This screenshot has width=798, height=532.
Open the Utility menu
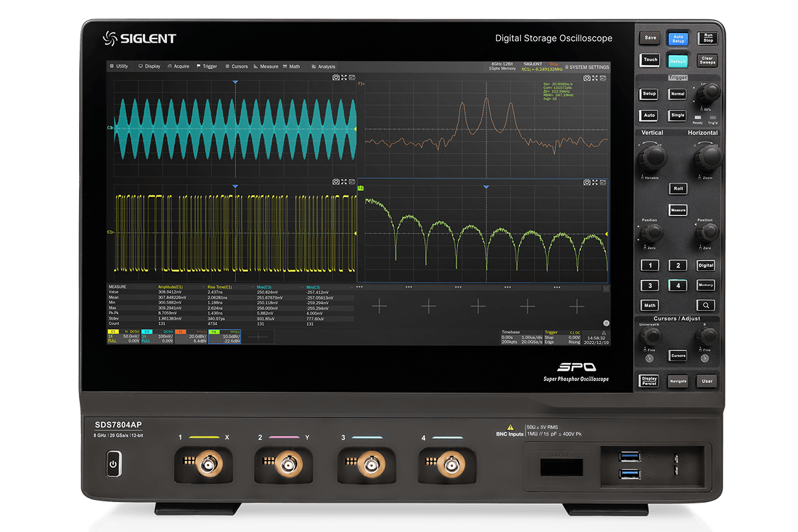coord(119,66)
